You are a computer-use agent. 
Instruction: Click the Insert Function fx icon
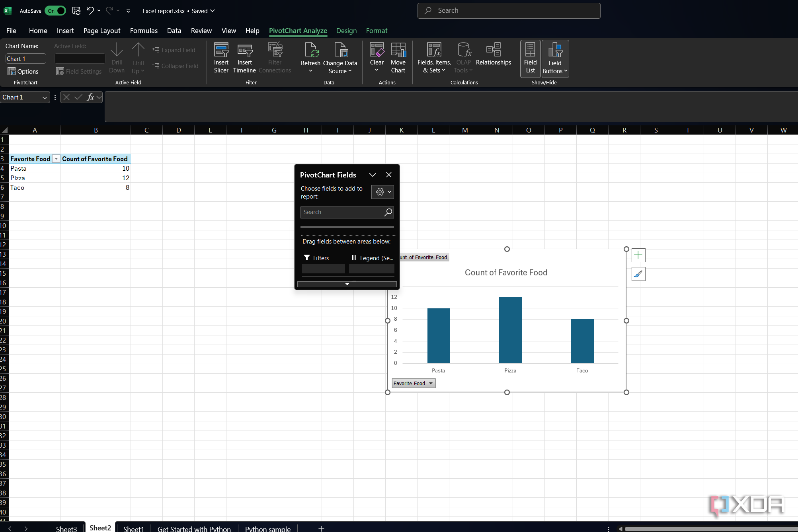point(90,97)
